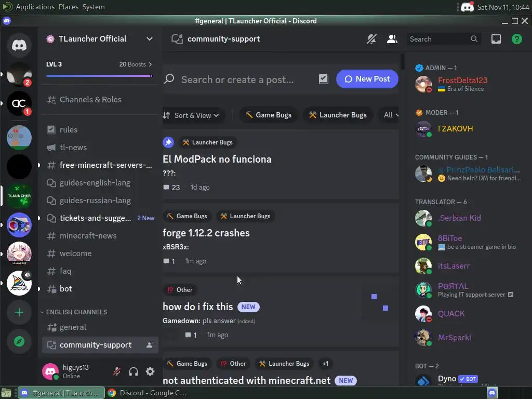The image size is (532, 399).
Task: Open the Places menu in top panel
Action: pyautogui.click(x=68, y=7)
